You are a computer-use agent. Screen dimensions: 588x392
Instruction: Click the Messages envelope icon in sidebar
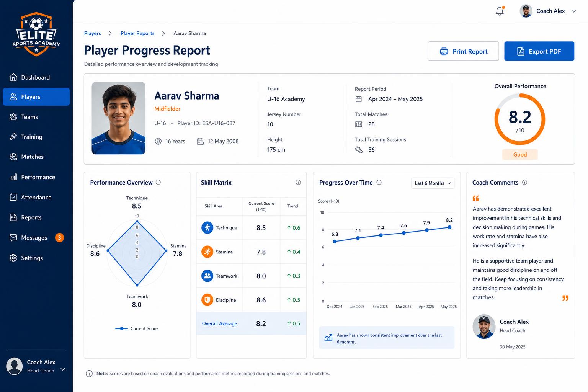[13, 238]
